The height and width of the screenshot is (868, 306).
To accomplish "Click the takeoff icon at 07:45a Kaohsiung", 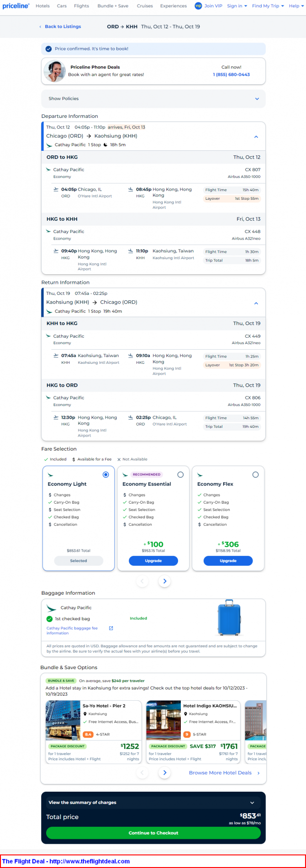I will coord(56,356).
